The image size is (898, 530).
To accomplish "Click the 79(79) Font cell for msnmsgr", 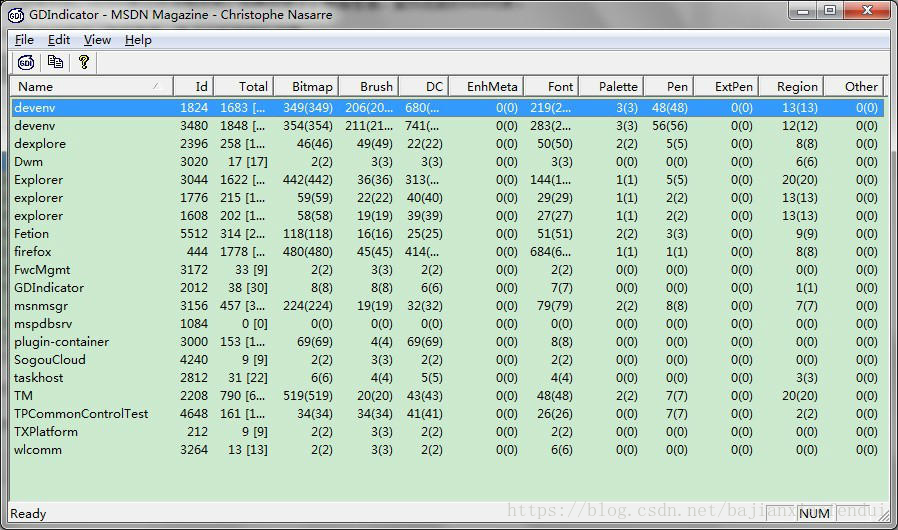I will point(554,306).
